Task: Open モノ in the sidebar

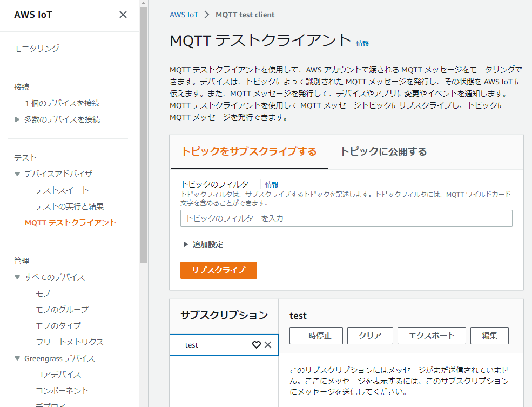Action: coord(43,293)
